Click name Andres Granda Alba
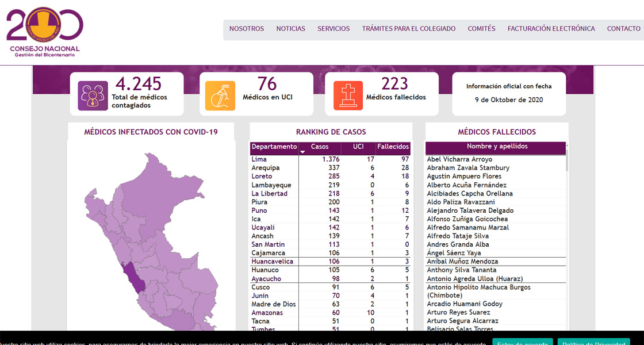The height and width of the screenshot is (345, 644). pyautogui.click(x=458, y=244)
